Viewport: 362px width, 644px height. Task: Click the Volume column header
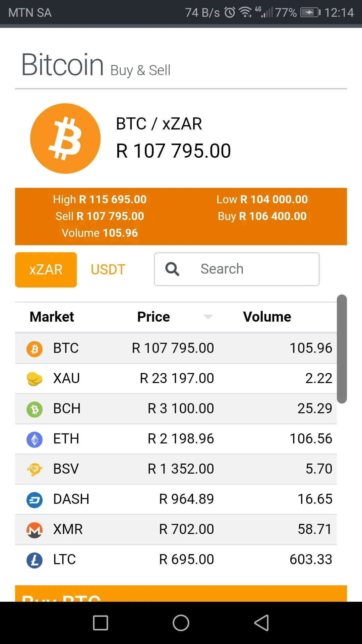click(x=267, y=317)
